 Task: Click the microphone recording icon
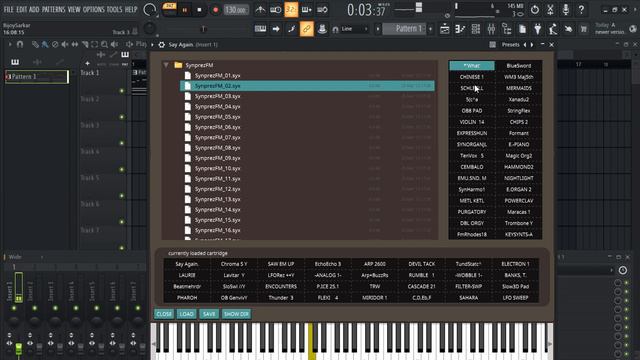tap(566, 10)
